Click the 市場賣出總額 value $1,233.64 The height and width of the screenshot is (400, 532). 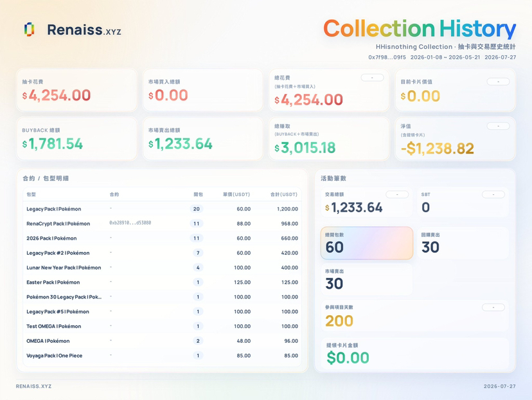(x=181, y=144)
